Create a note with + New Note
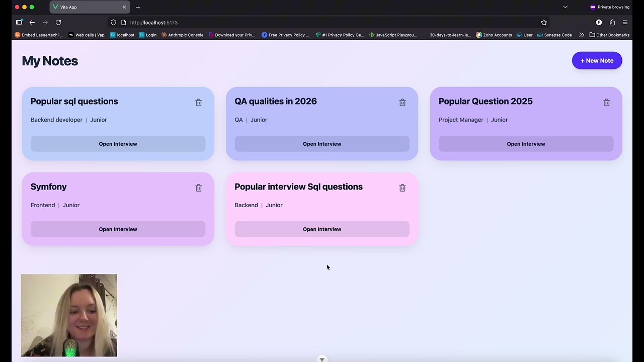 tap(597, 61)
